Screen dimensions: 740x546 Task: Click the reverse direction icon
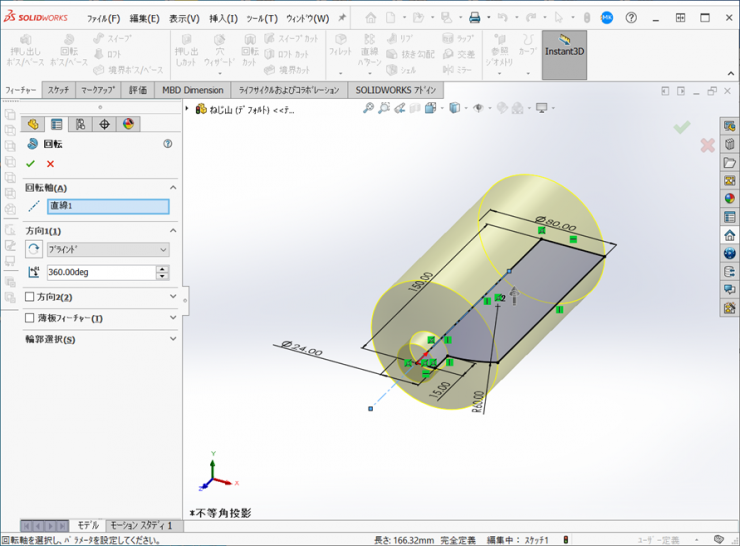(34, 250)
